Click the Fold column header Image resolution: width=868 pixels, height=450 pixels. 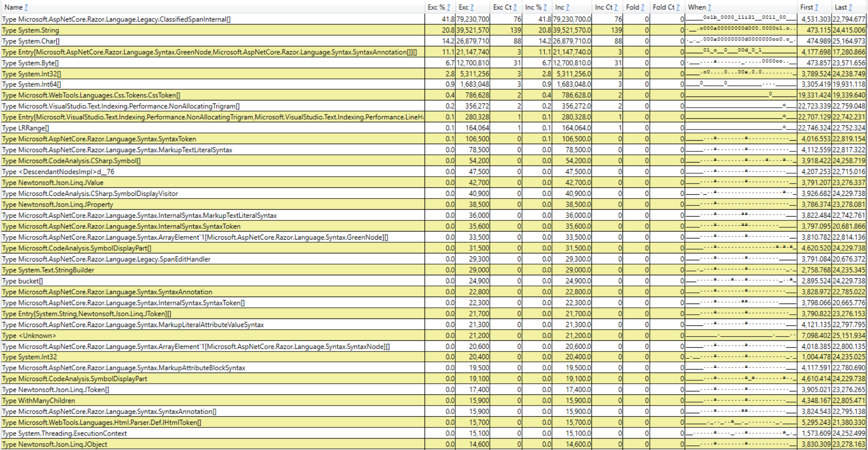coord(632,7)
